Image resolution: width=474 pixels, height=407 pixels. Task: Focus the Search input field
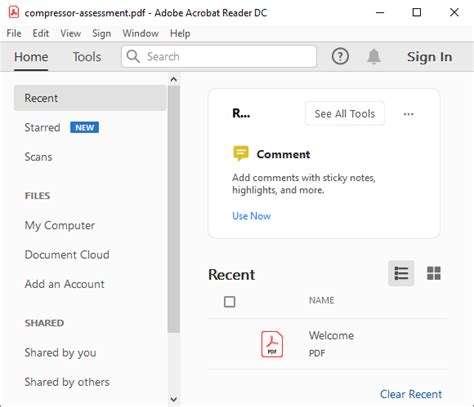[x=219, y=56]
